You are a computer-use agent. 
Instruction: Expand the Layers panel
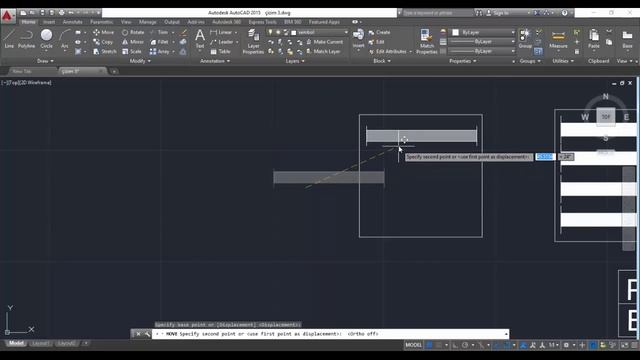(x=295, y=61)
